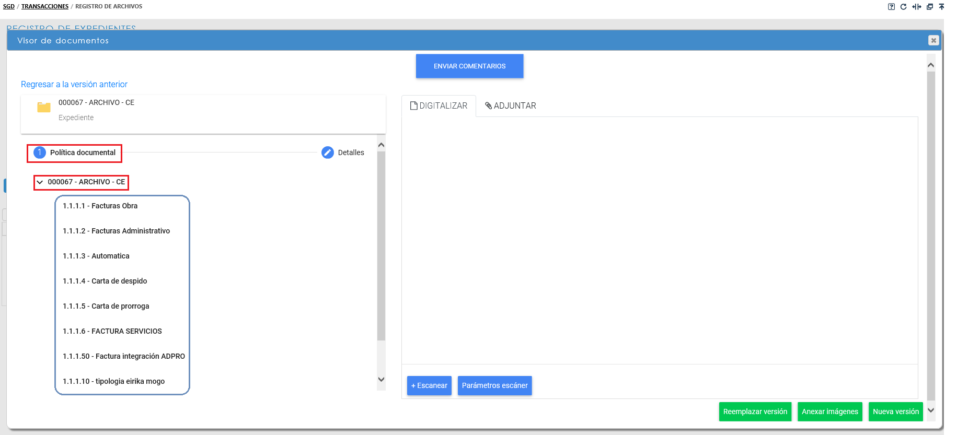Image resolution: width=980 pixels, height=435 pixels.
Task: Click Regresar a la versión anterior link
Action: 74,84
